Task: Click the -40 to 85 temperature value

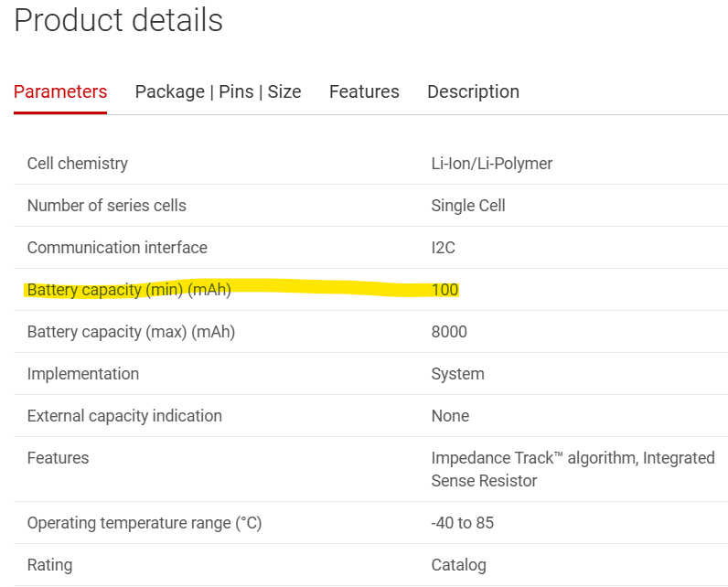Action: pos(463,523)
